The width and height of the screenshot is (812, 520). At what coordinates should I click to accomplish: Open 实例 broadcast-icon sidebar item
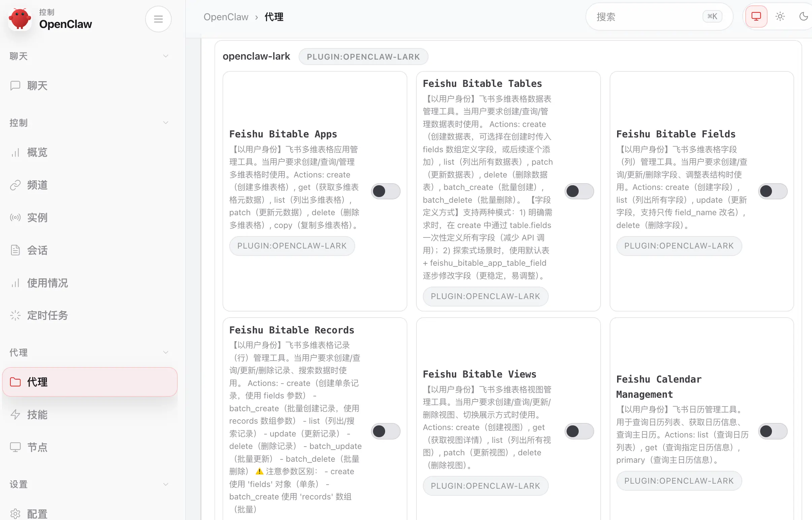37,218
